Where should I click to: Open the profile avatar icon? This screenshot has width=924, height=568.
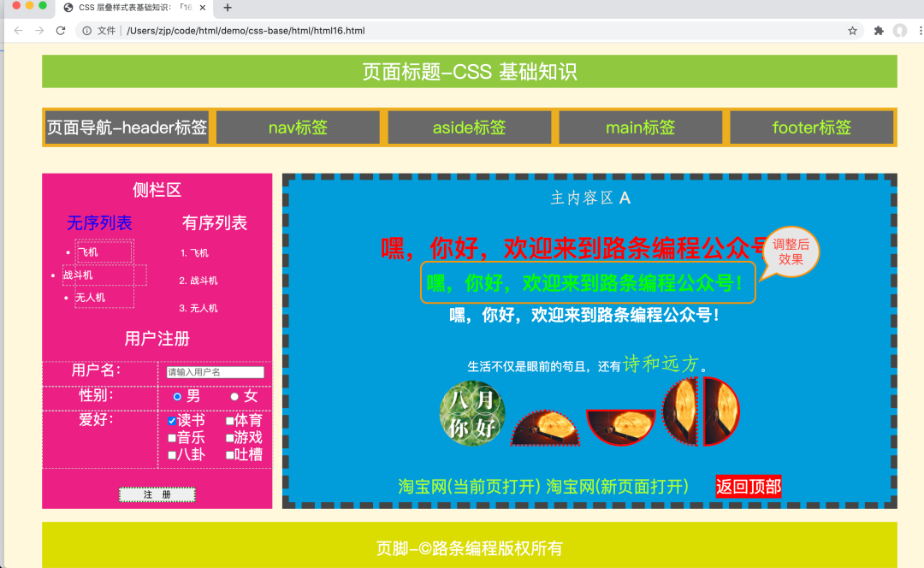(900, 31)
